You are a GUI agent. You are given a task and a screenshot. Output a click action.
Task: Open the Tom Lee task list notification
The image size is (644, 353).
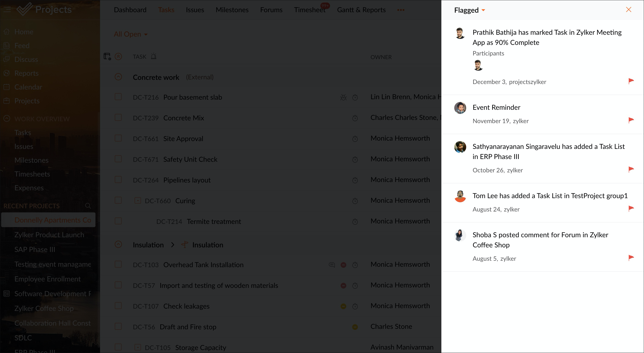(550, 196)
